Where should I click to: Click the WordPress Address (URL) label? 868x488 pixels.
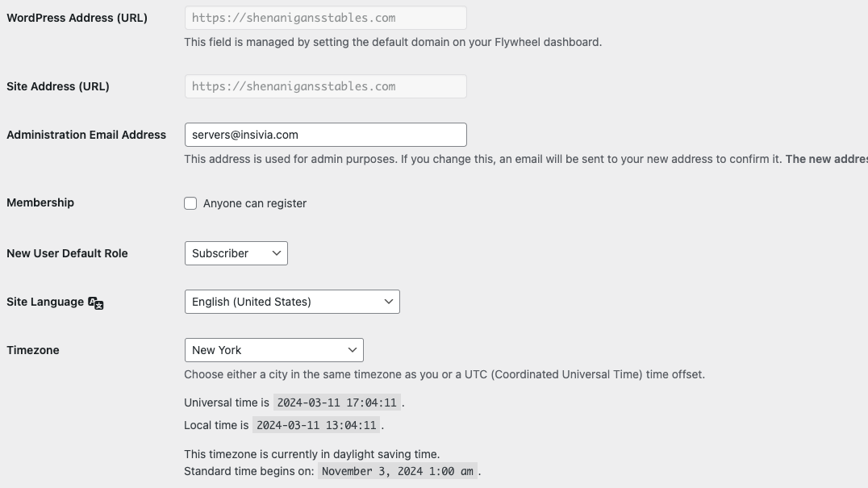[x=77, y=18]
